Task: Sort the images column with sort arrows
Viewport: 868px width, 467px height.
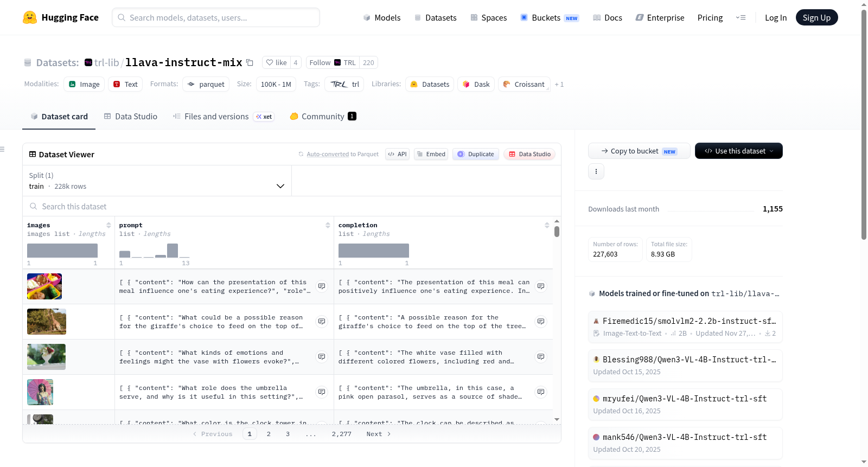Action: pyautogui.click(x=108, y=225)
